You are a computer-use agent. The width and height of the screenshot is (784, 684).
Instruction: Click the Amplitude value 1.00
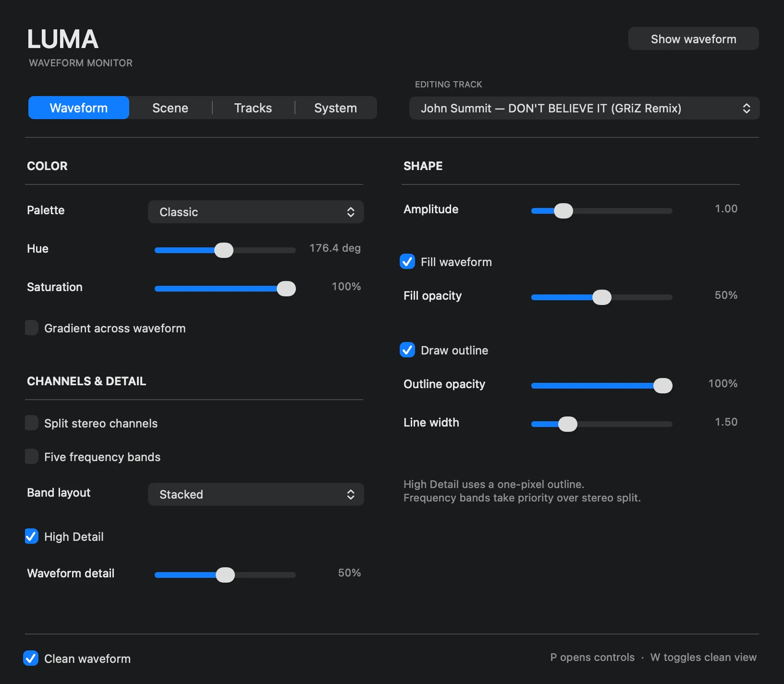(x=726, y=209)
